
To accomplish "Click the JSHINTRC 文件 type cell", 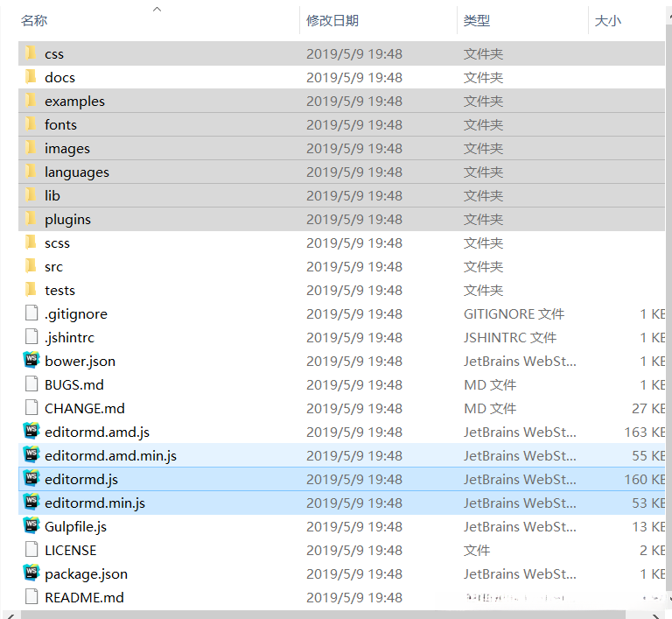I will (510, 338).
